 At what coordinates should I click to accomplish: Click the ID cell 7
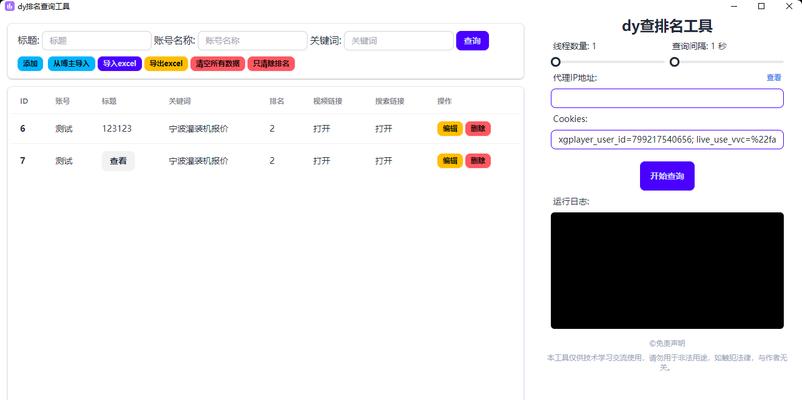coord(23,161)
